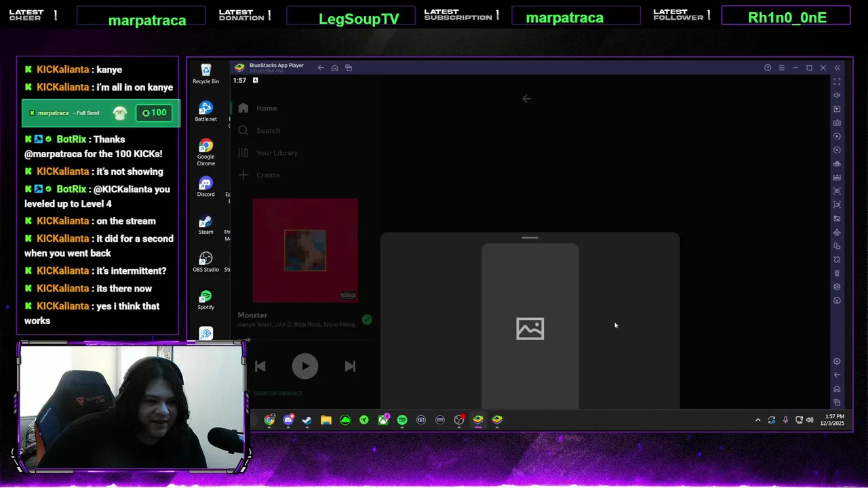Click the DESKTOP-28BVACT device label
Image resolution: width=868 pixels, height=488 pixels.
pyautogui.click(x=278, y=394)
